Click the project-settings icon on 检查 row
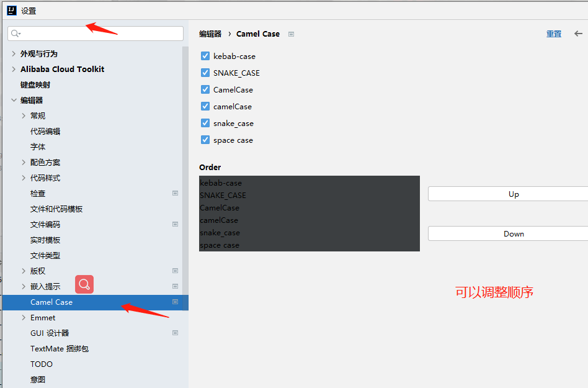The width and height of the screenshot is (588, 388). (x=175, y=193)
